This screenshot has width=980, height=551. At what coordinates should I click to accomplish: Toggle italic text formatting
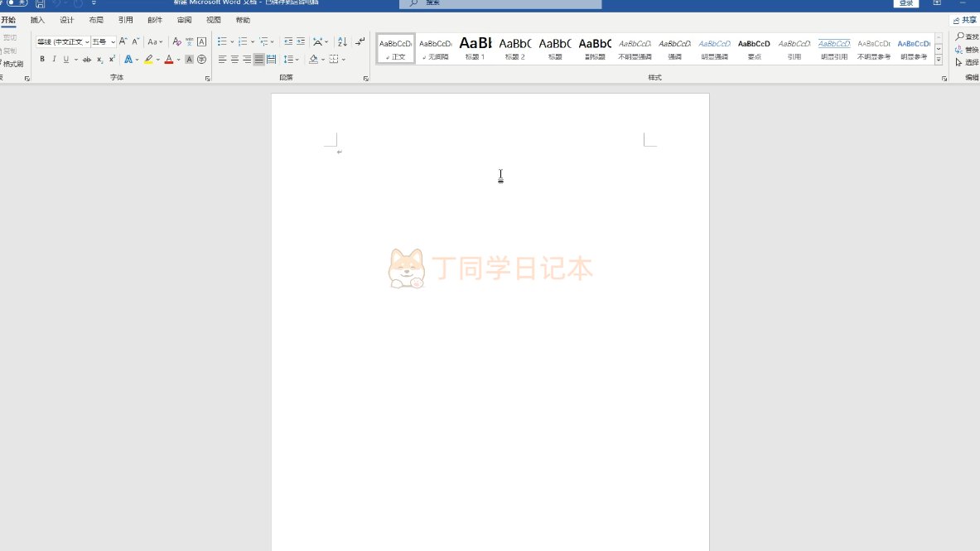pos(54,60)
